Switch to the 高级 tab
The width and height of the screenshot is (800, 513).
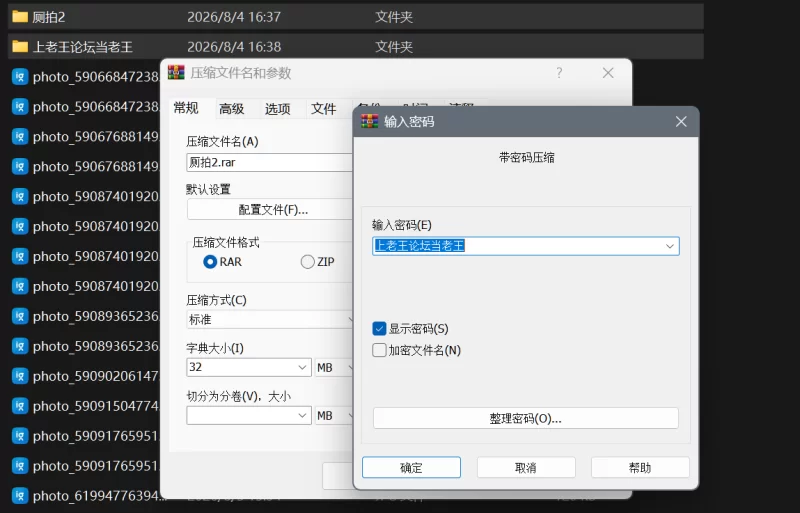[x=232, y=109]
